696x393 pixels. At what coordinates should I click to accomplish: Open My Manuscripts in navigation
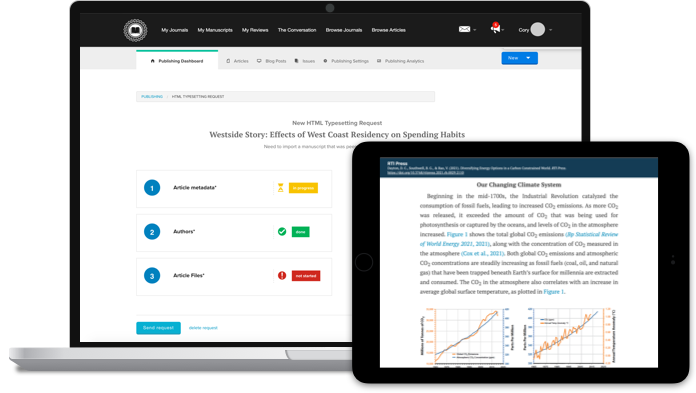point(215,30)
